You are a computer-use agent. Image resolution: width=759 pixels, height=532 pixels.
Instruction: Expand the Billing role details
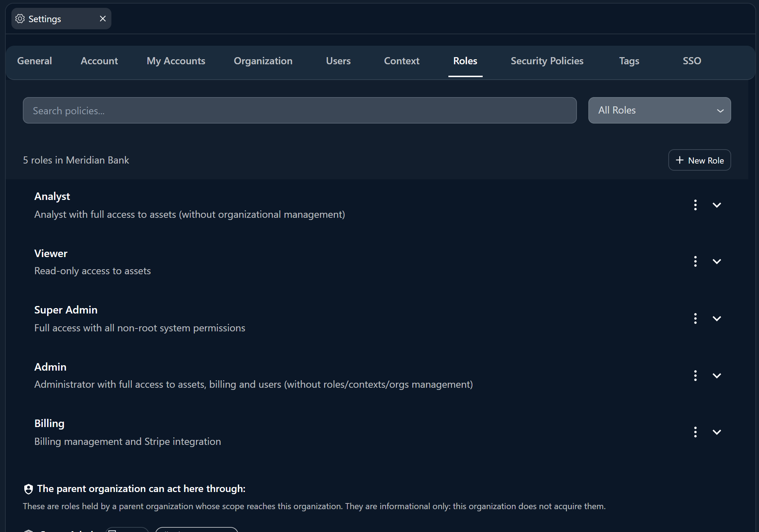(x=717, y=432)
